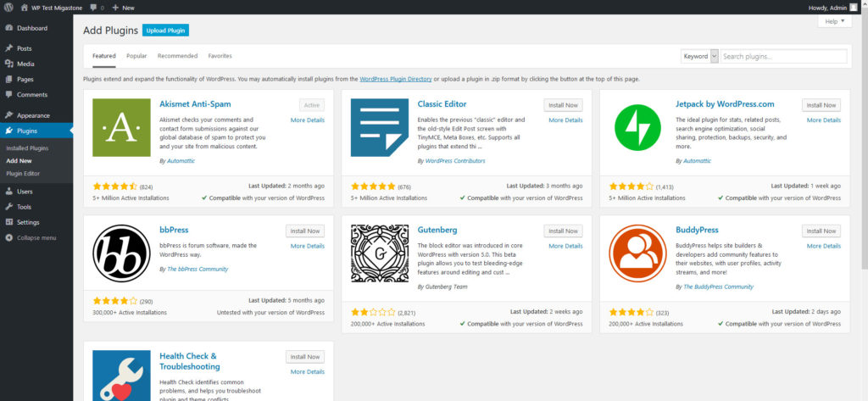View More Details for Classic Editor

click(565, 120)
